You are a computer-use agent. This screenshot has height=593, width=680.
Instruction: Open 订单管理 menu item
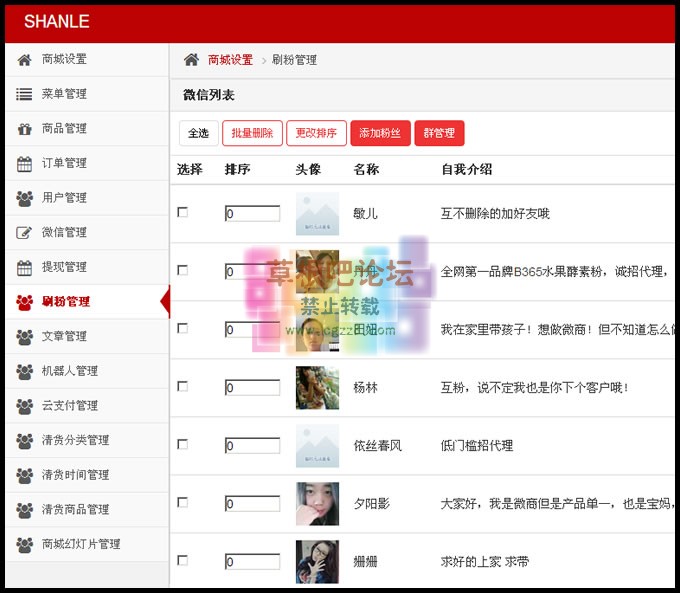[x=87, y=164]
